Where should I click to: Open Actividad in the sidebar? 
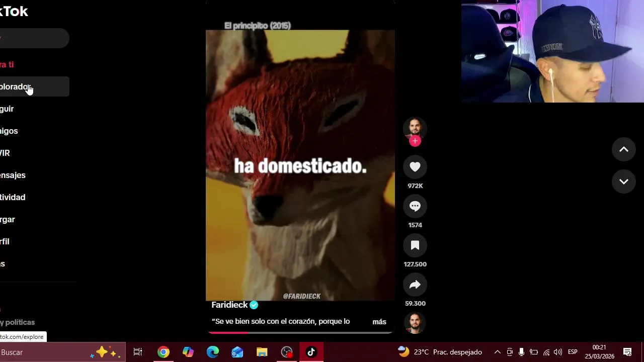pyautogui.click(x=13, y=197)
